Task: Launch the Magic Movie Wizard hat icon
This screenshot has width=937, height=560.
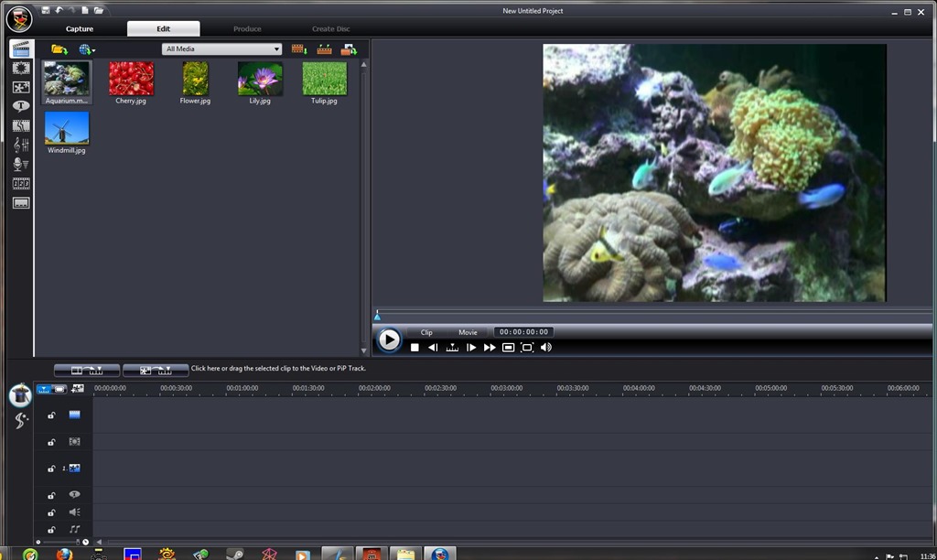Action: (x=19, y=395)
